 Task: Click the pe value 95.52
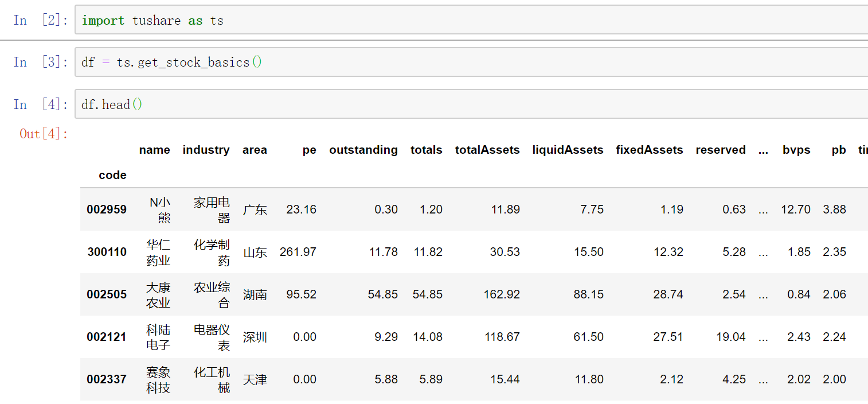pyautogui.click(x=302, y=294)
